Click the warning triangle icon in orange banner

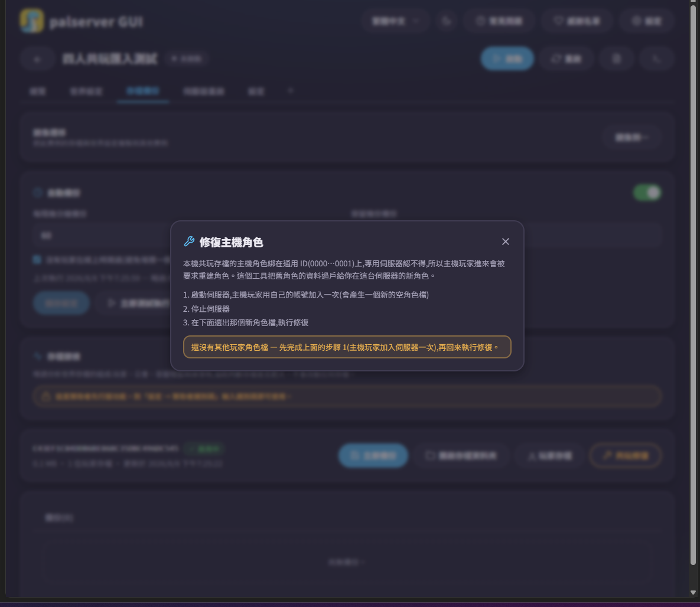point(45,396)
